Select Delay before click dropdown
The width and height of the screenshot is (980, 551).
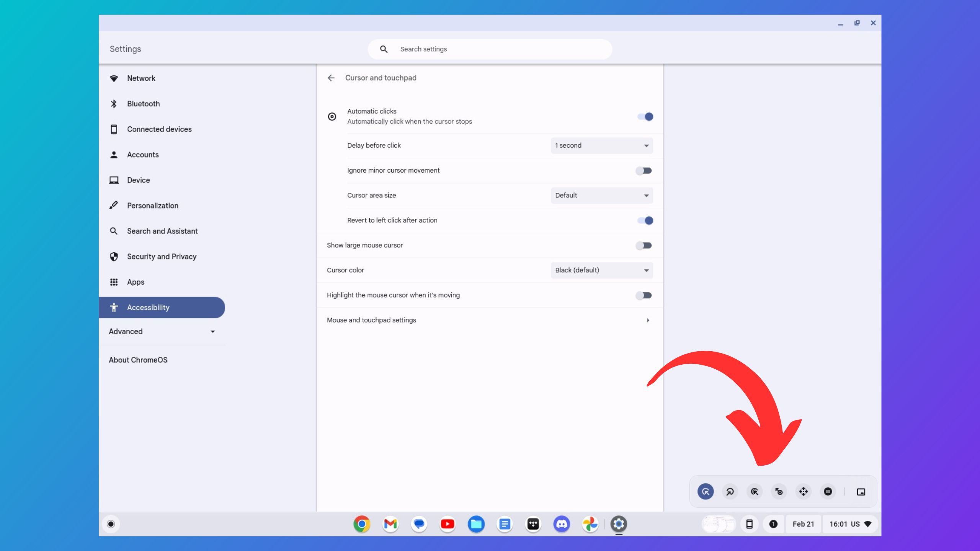click(x=601, y=145)
